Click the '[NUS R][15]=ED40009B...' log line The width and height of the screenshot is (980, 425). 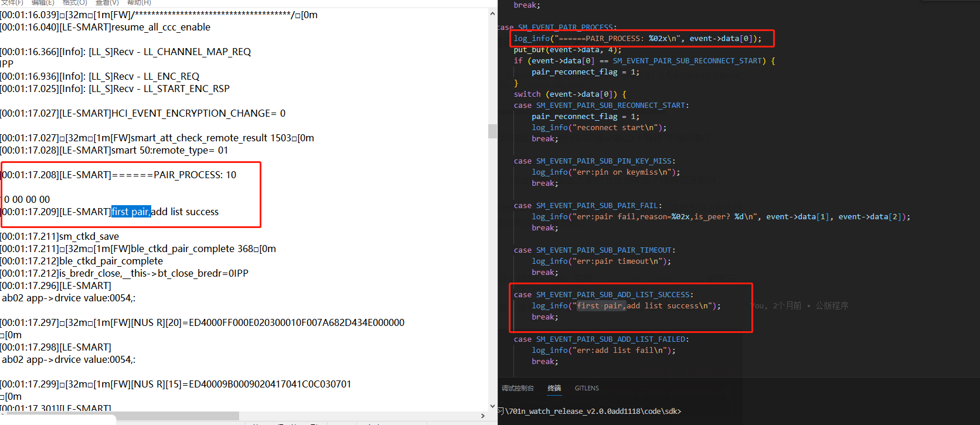pos(176,384)
